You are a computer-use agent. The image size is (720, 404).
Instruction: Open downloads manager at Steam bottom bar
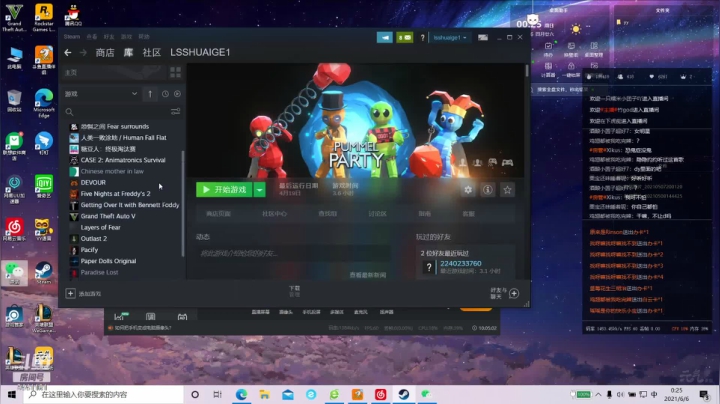point(294,291)
